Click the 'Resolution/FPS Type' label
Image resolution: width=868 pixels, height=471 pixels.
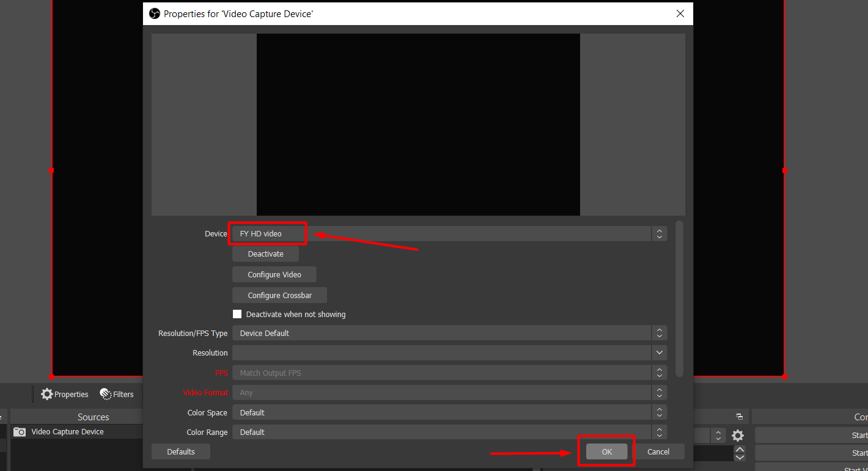(x=193, y=333)
